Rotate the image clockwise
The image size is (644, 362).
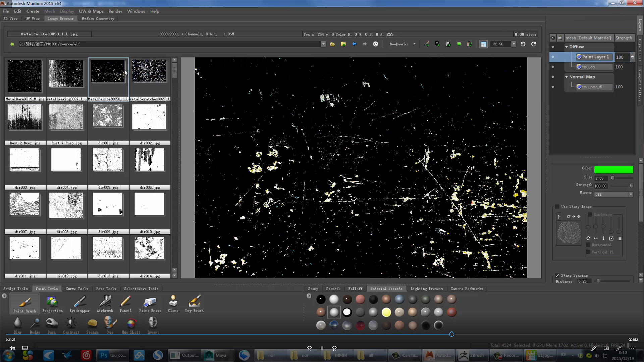click(534, 44)
